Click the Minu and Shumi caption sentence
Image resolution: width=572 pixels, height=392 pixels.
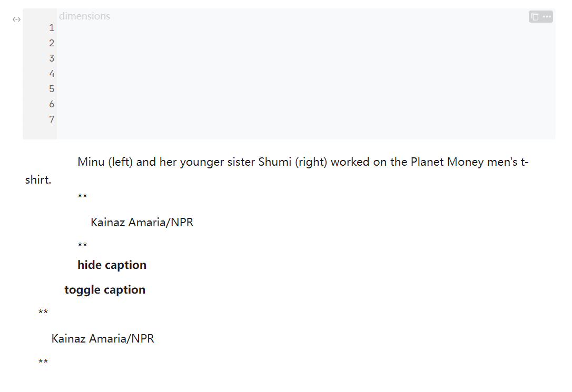(x=303, y=162)
